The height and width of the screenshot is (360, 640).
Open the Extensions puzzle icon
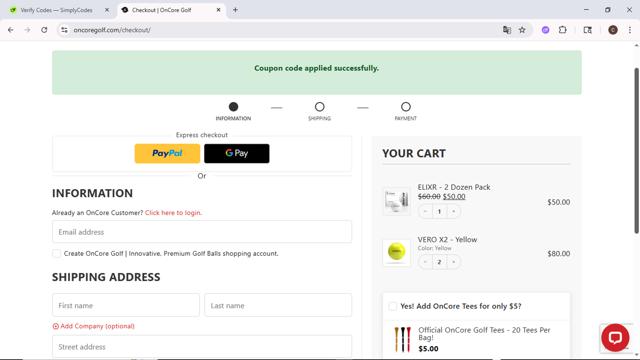[562, 30]
